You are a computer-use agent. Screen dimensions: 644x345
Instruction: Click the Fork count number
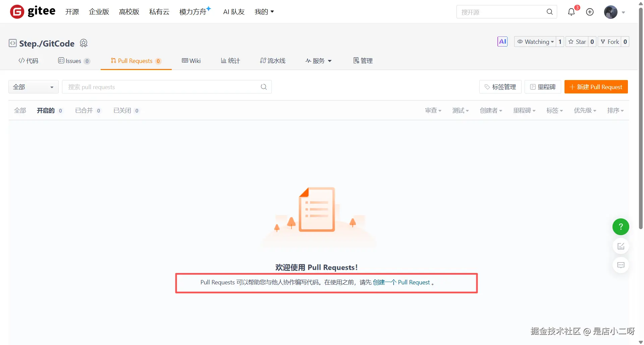(625, 42)
